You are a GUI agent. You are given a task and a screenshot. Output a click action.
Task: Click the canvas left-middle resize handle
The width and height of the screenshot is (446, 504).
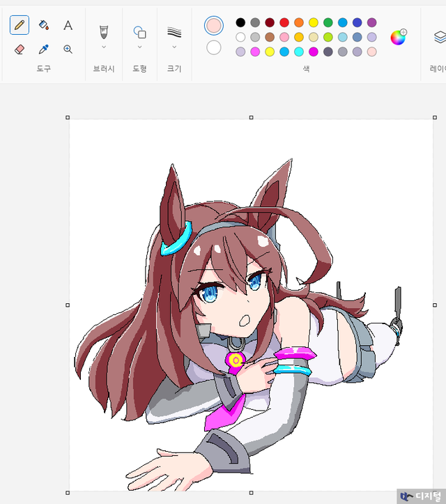(68, 305)
